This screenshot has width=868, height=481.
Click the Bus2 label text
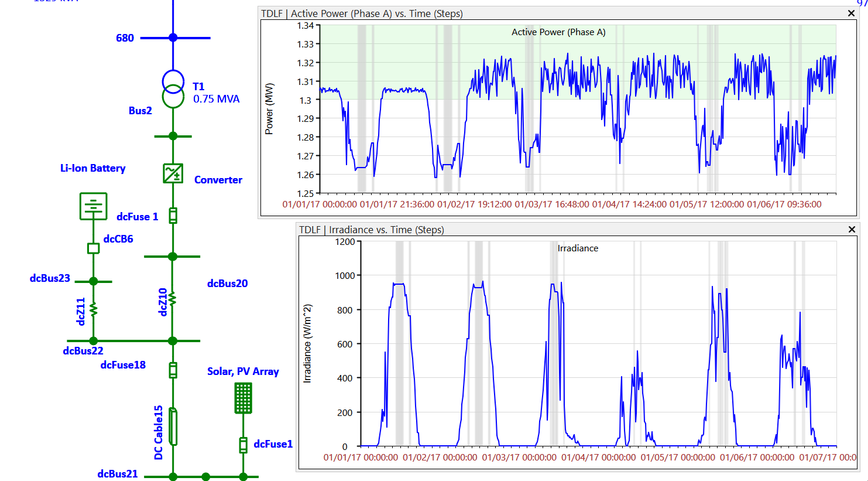tap(140, 110)
